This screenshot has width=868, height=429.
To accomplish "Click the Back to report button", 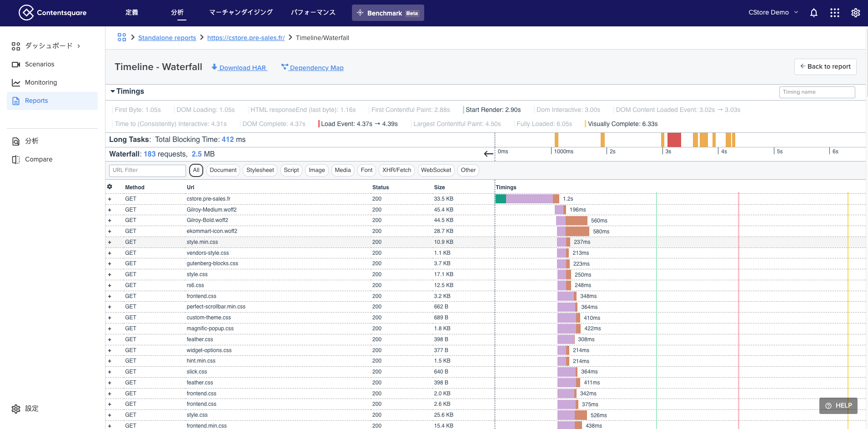I will click(825, 66).
